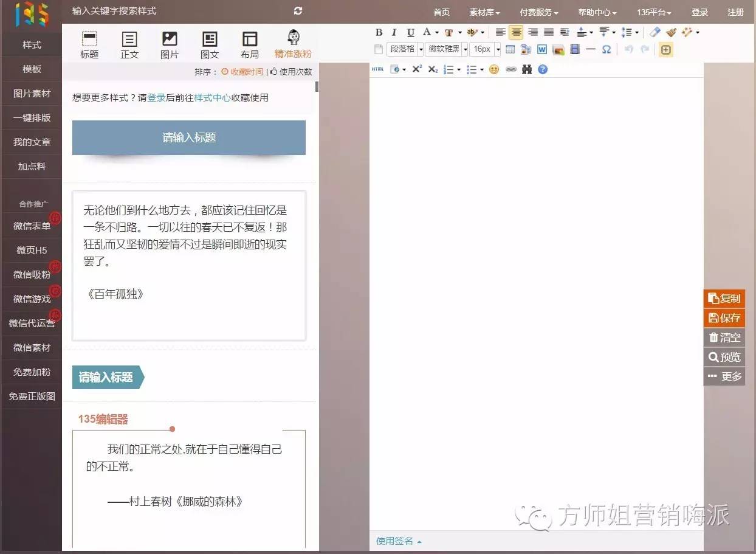Open the 图片 (Image) style section

pos(170,44)
